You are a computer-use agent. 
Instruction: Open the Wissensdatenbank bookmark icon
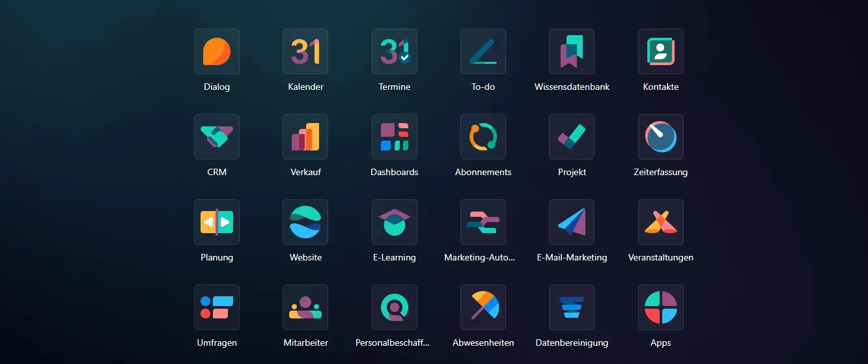[x=572, y=51]
